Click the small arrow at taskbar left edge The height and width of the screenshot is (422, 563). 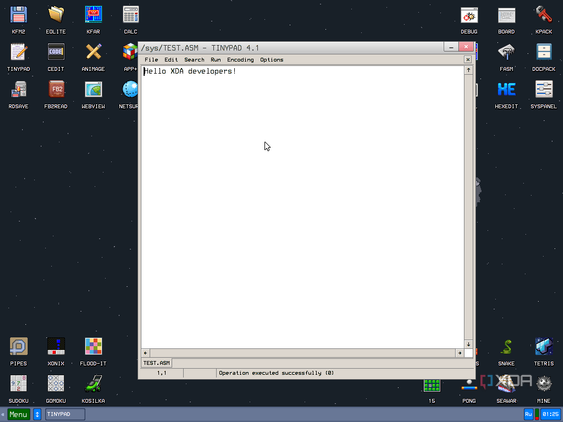(x=3, y=414)
